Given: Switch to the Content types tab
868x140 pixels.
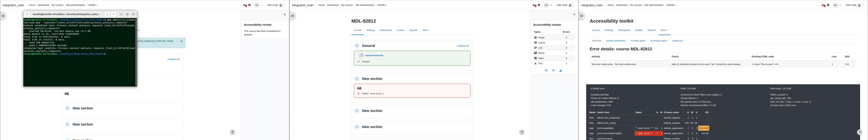Looking at the screenshot, I should 638,41.
